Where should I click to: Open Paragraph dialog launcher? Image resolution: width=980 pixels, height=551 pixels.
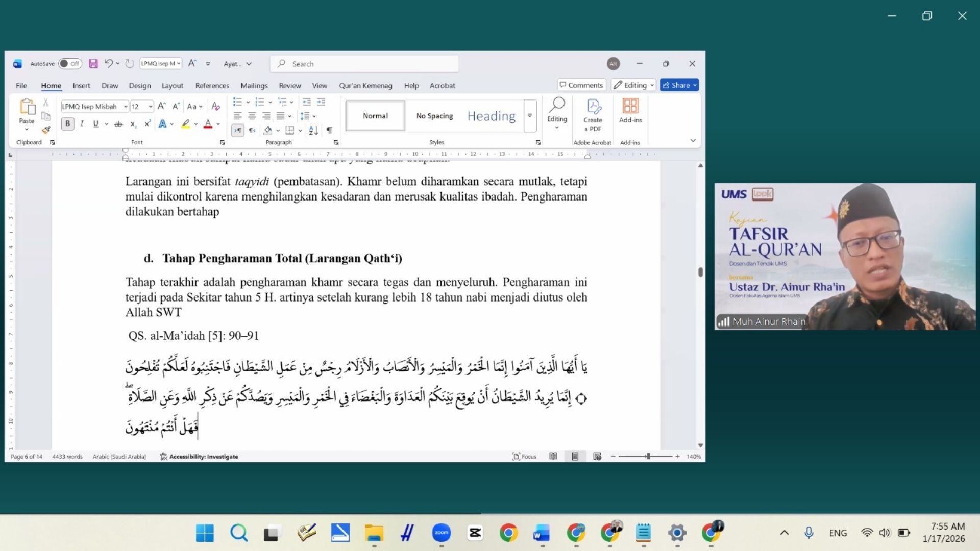click(x=336, y=143)
